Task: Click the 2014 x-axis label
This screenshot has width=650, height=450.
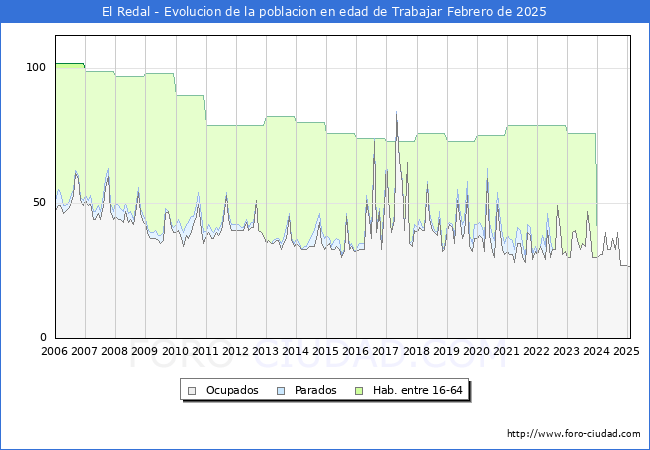Action: (295, 351)
